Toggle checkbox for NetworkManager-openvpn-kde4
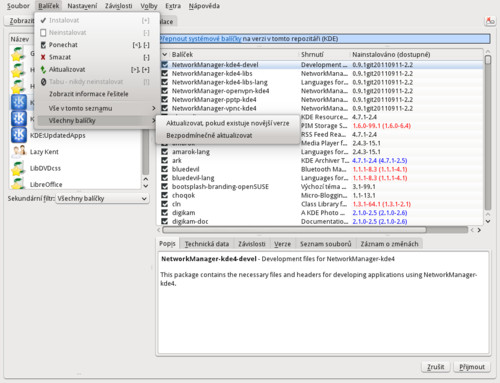Image resolution: width=500 pixels, height=383 pixels. point(165,91)
